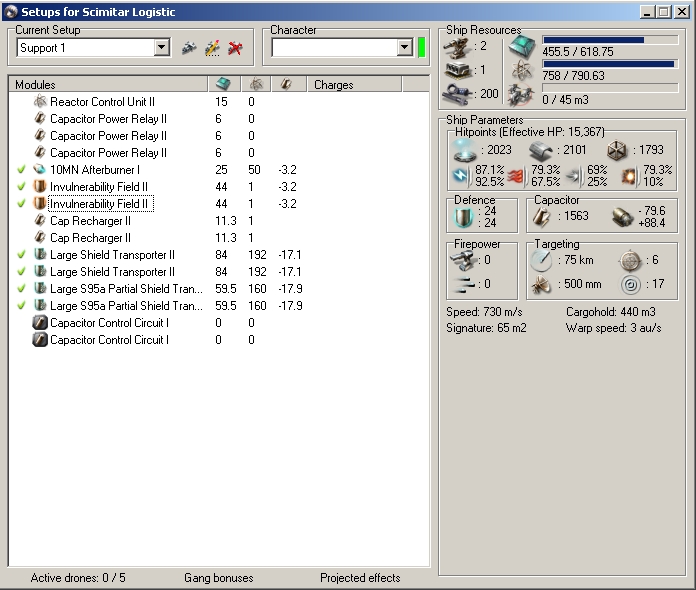Click the rename setup pencil icon
Screen dimensions: 696x590
pos(212,48)
